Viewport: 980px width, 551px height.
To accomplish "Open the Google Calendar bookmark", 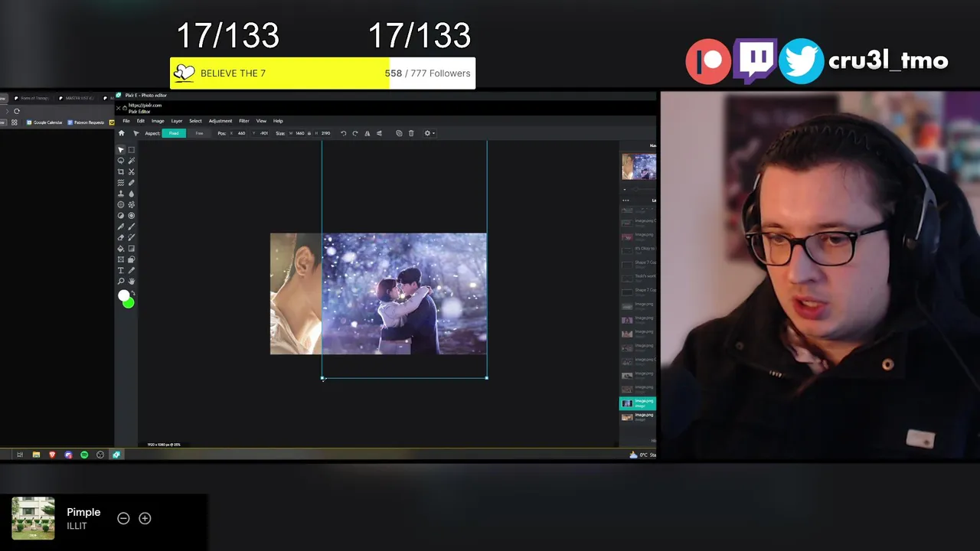I will coord(44,122).
